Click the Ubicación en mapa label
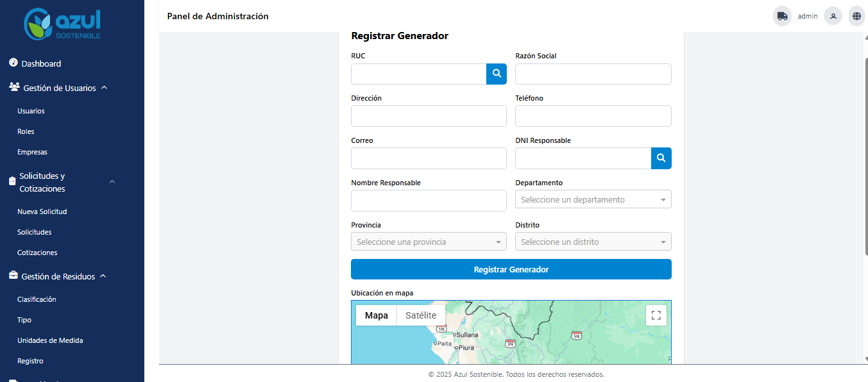The height and width of the screenshot is (382, 868). point(382,293)
